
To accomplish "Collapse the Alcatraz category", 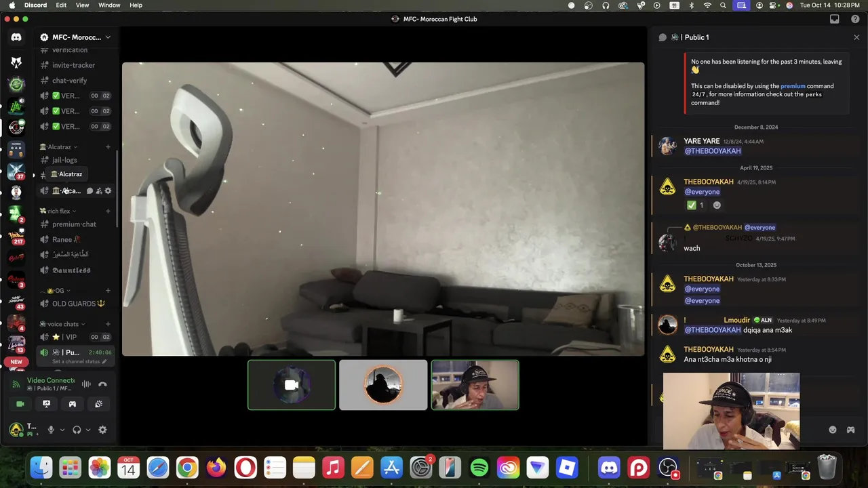I will (58, 147).
